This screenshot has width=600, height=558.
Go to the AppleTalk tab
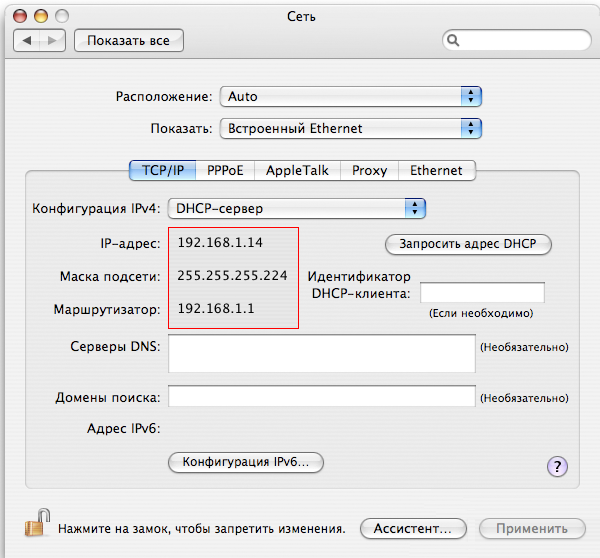click(298, 170)
